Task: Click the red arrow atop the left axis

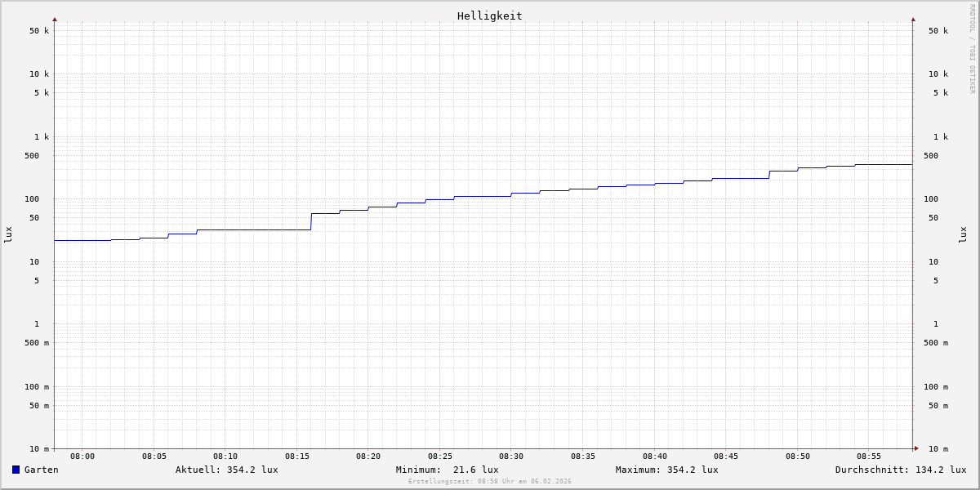Action: [x=55, y=19]
